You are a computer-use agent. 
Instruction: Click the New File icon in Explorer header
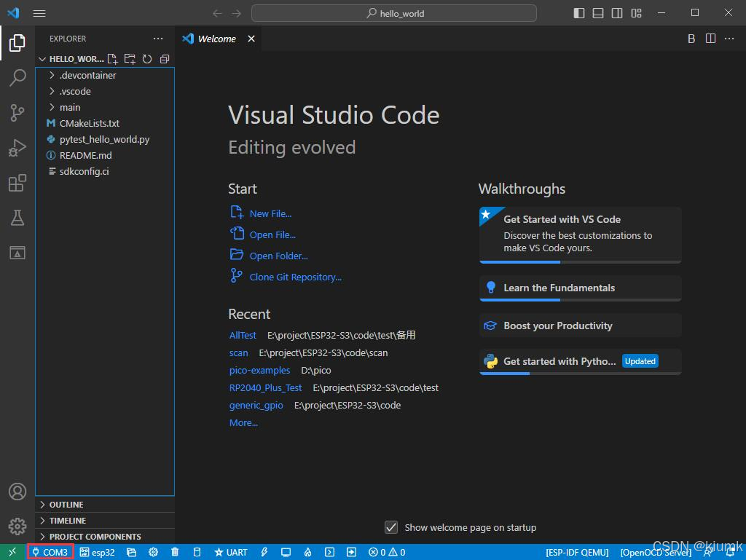coord(112,59)
